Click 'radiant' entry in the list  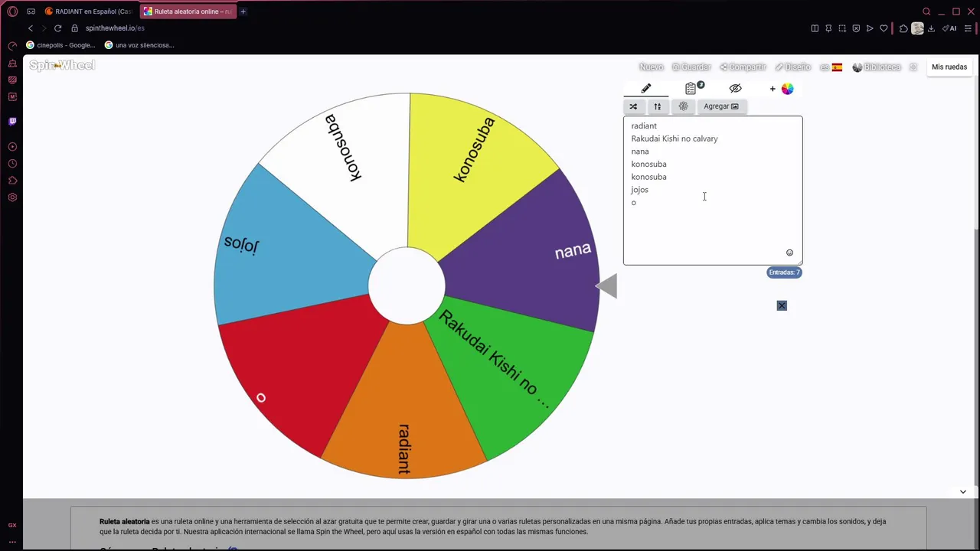[644, 126]
